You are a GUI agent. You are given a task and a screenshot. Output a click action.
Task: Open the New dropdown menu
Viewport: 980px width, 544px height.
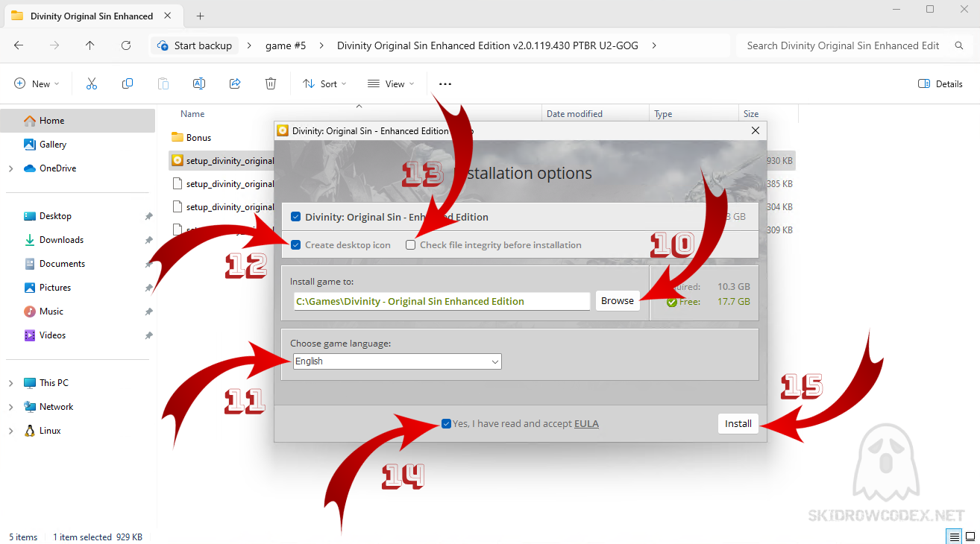[37, 84]
